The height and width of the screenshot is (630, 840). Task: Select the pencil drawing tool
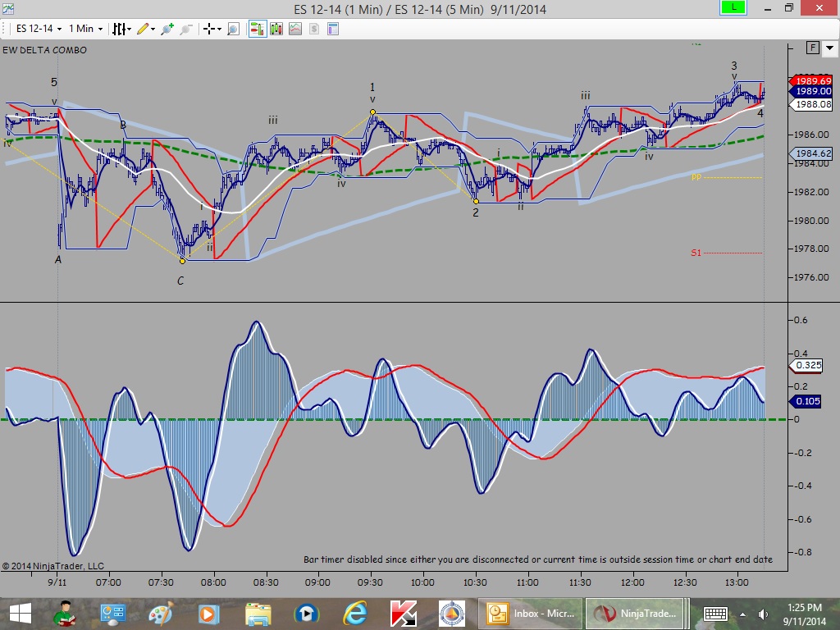[142, 29]
